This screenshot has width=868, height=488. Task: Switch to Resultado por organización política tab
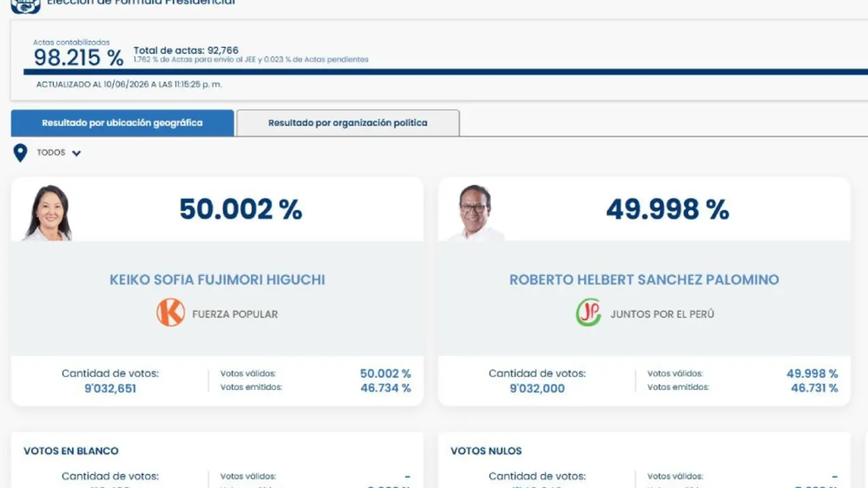click(x=348, y=123)
